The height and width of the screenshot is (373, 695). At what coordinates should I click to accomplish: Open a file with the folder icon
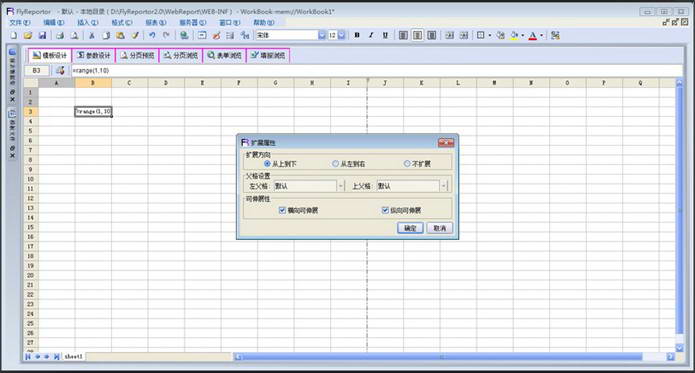click(28, 35)
